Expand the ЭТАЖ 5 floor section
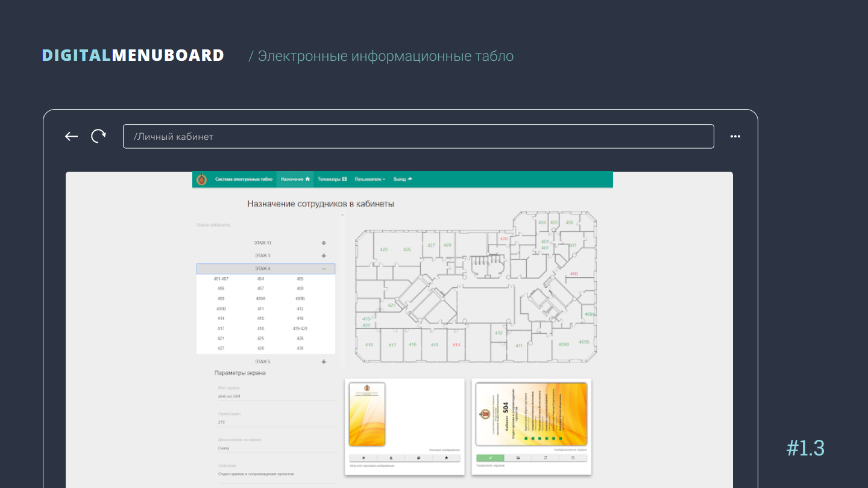The image size is (868, 488). pyautogui.click(x=324, y=361)
